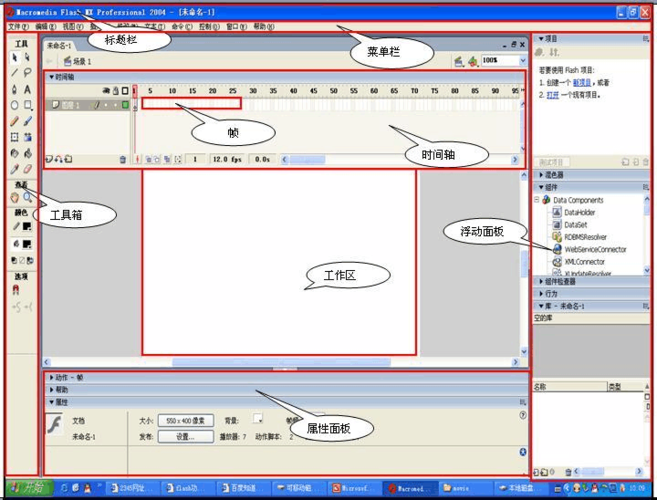Toggle outline square of layer 1

coord(125,105)
